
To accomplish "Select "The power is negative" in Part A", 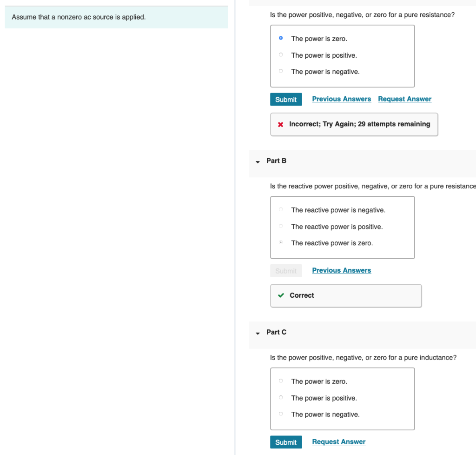I will click(281, 71).
